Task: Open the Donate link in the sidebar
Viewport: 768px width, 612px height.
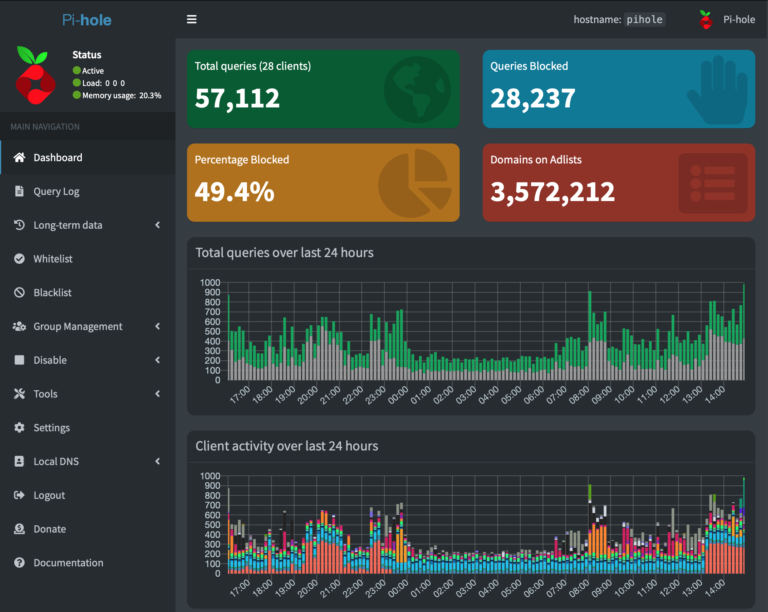Action: pos(88,529)
